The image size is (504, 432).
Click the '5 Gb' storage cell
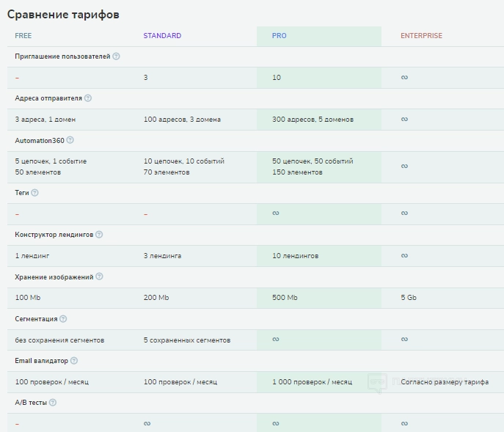coord(409,298)
